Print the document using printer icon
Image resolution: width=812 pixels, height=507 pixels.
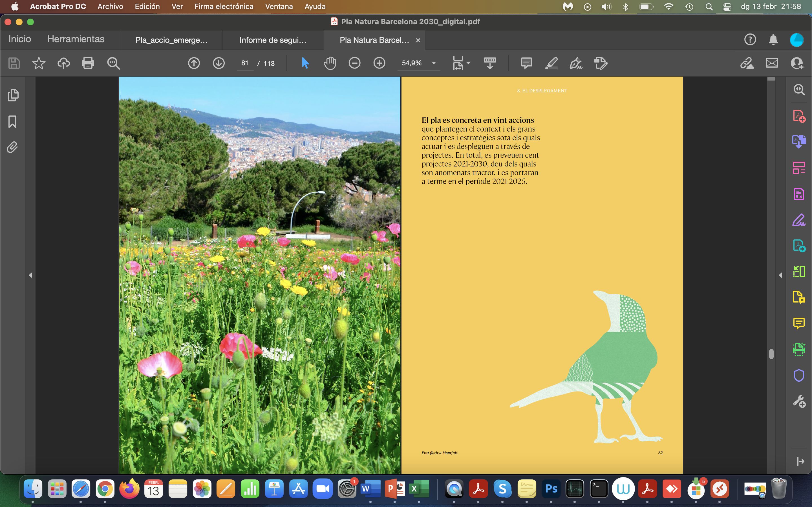88,63
